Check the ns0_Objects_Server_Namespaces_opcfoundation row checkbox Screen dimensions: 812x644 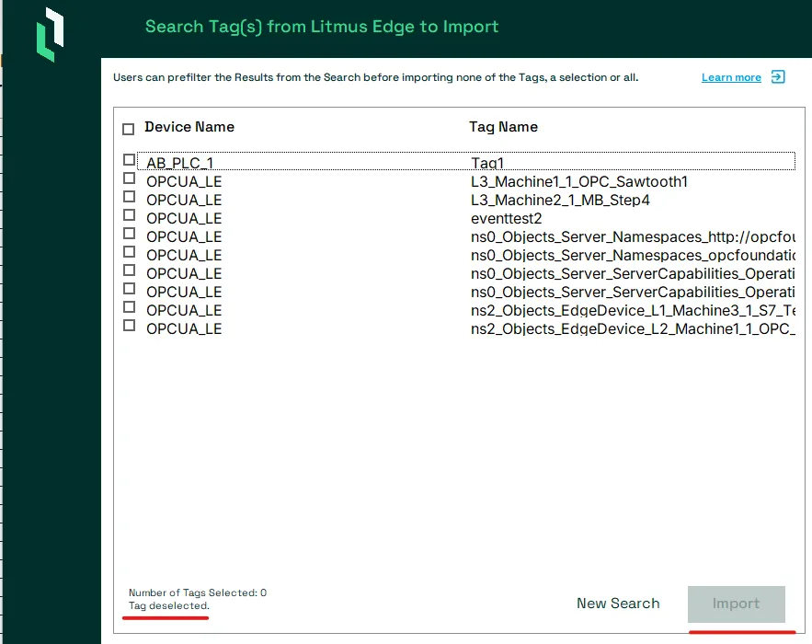pyautogui.click(x=130, y=252)
